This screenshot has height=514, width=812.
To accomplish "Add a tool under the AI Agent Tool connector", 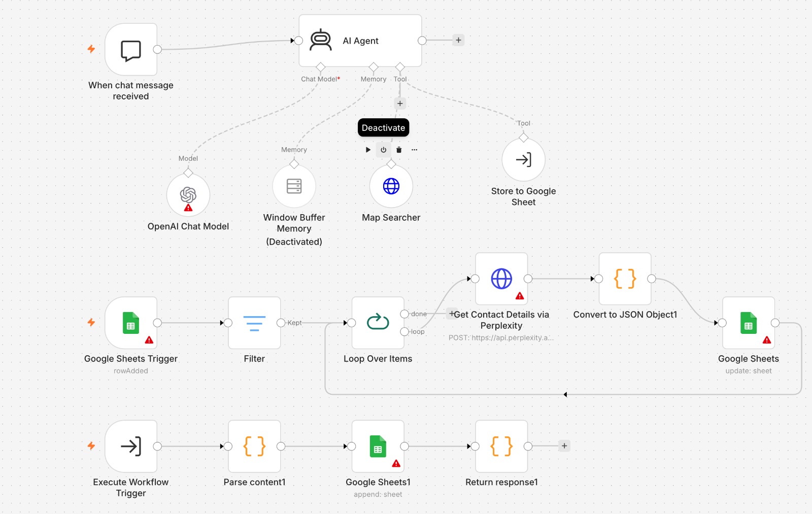I will [x=400, y=104].
